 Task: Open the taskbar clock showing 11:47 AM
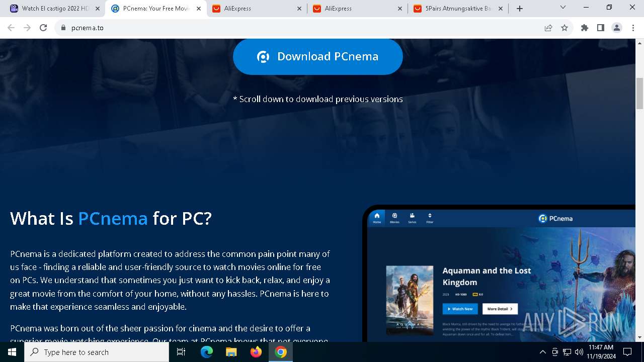click(x=601, y=352)
